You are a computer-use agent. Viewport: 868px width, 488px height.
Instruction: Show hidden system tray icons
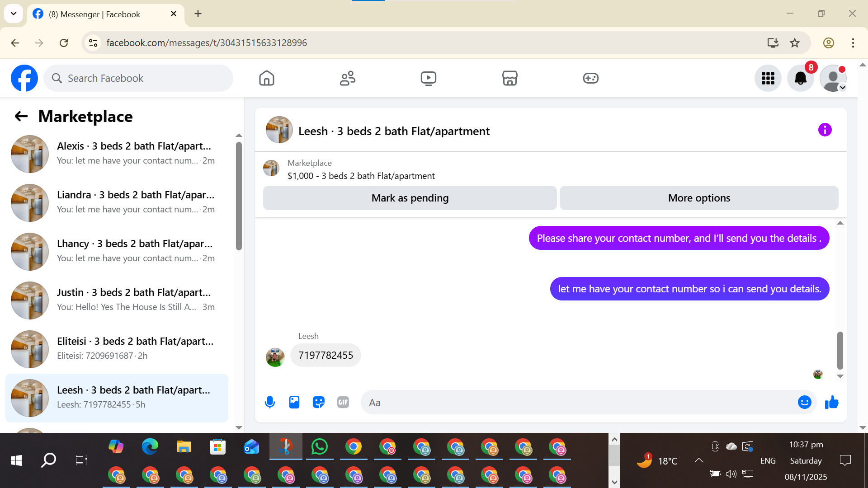click(x=698, y=460)
